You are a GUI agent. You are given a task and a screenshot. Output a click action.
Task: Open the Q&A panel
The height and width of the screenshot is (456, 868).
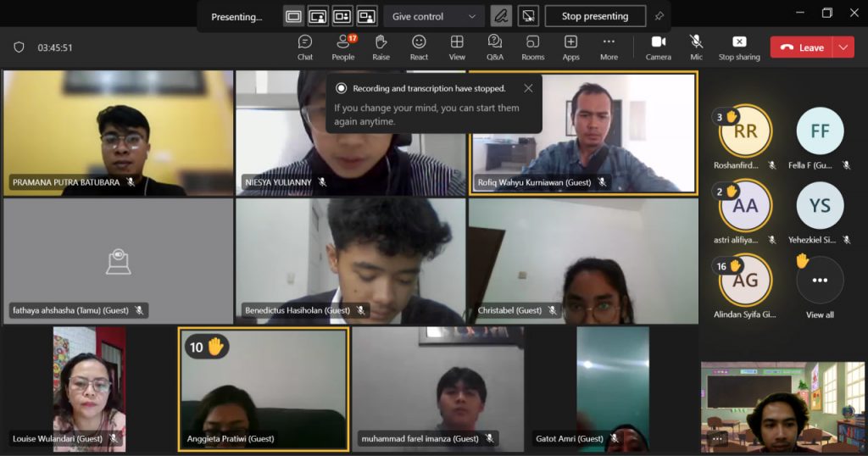495,47
